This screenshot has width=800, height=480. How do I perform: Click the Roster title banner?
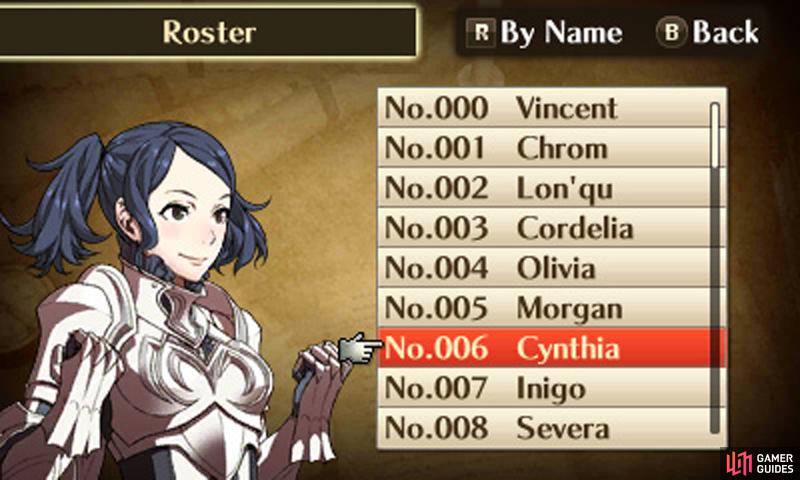(208, 32)
